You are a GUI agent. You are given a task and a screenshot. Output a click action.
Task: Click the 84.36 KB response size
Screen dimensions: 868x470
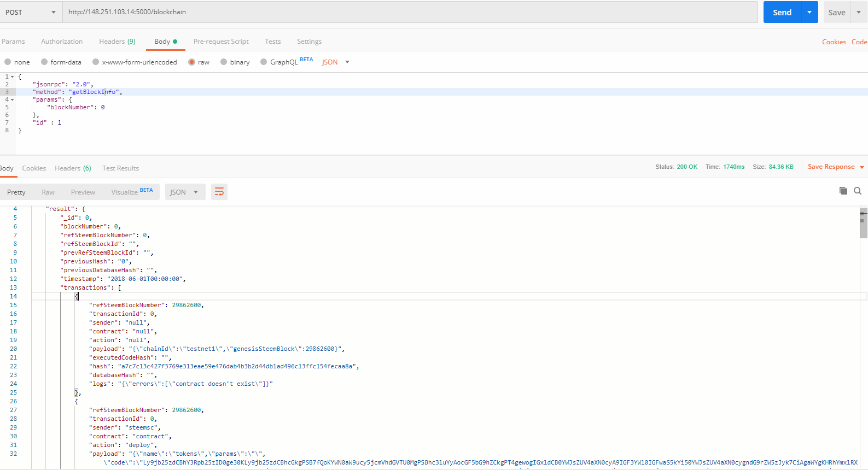[781, 167]
